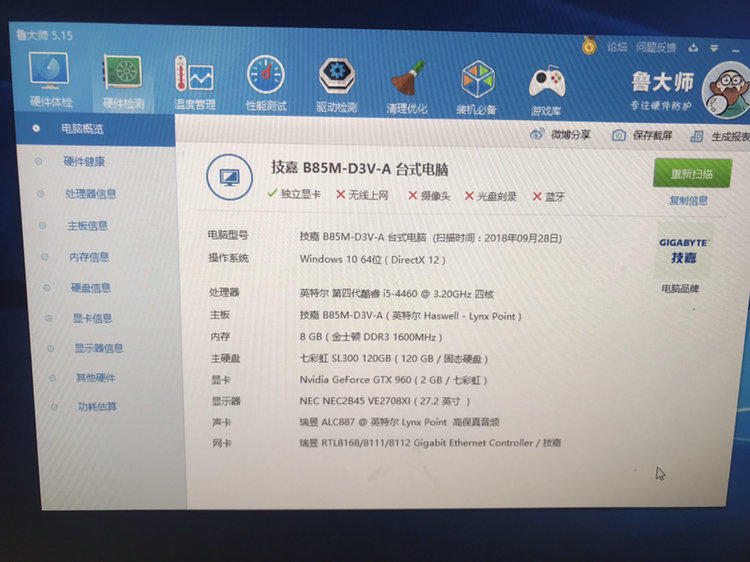Viewport: 750px width, 562px height.
Task: Click 蓝牙 feature indicator
Action: (549, 197)
